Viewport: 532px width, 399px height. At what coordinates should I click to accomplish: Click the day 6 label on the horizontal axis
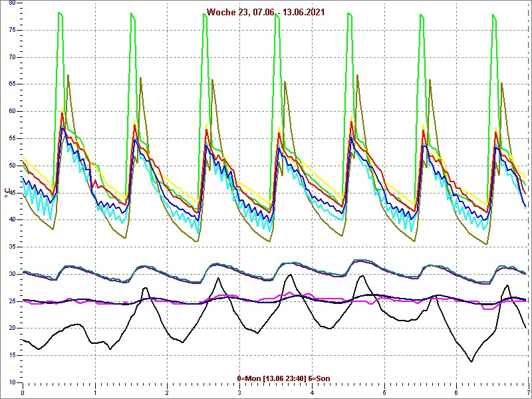coord(457,393)
